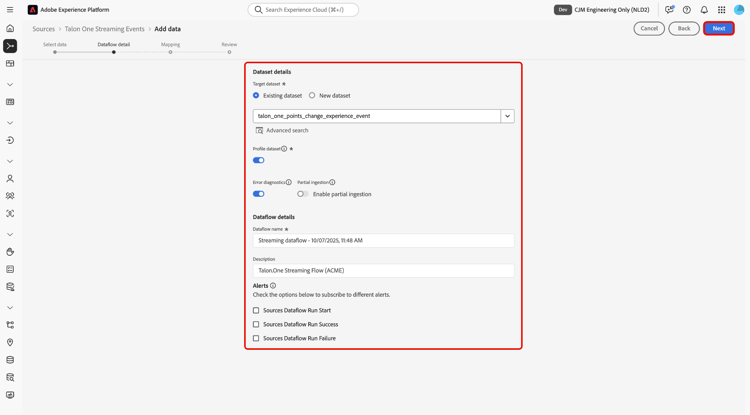Open Advanced search for datasets

tap(282, 130)
